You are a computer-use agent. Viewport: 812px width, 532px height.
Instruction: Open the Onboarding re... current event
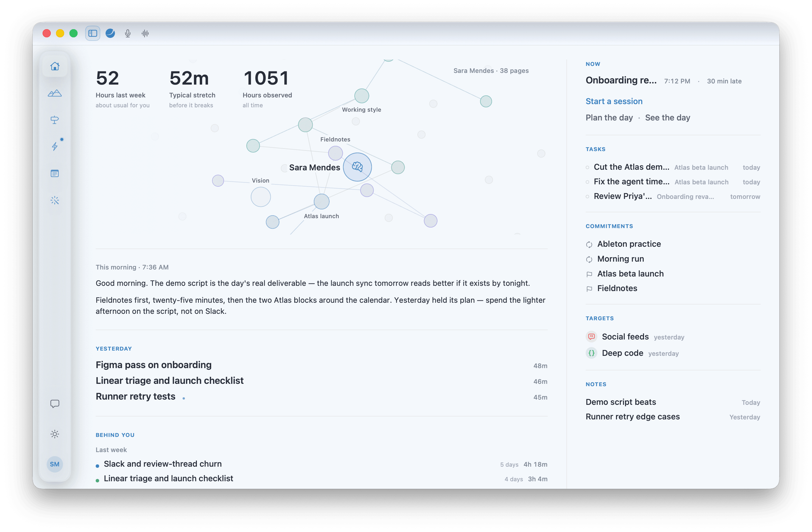click(x=621, y=80)
